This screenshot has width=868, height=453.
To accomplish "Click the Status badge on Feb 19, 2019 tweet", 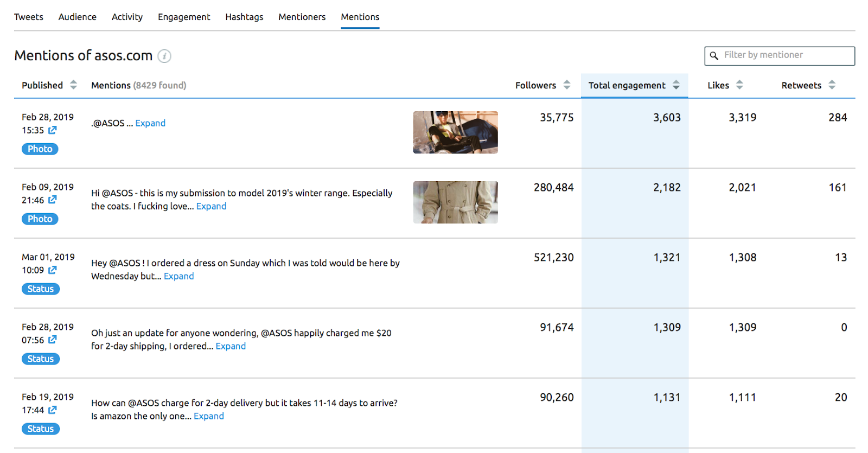I will (x=41, y=429).
